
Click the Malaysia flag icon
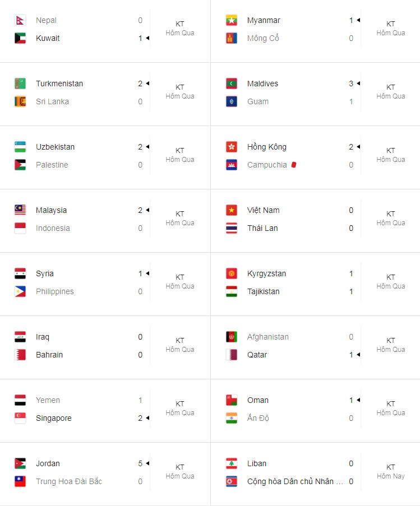(x=20, y=210)
